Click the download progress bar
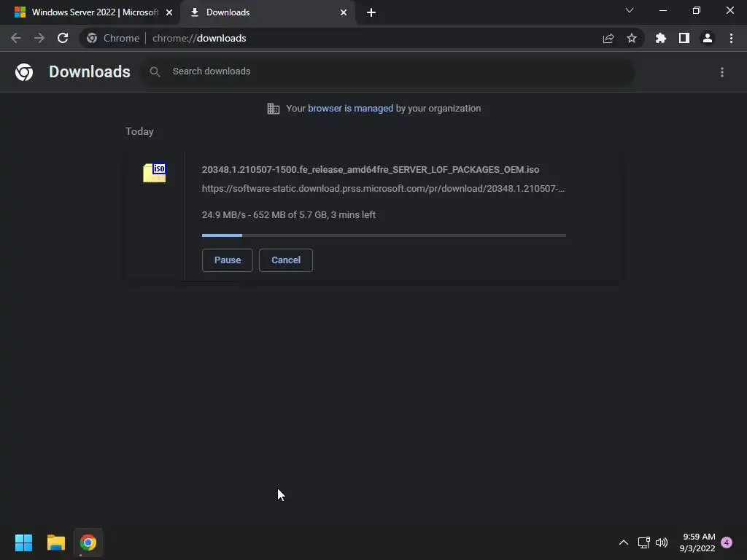Screen dimensions: 747x560 [x=384, y=236]
